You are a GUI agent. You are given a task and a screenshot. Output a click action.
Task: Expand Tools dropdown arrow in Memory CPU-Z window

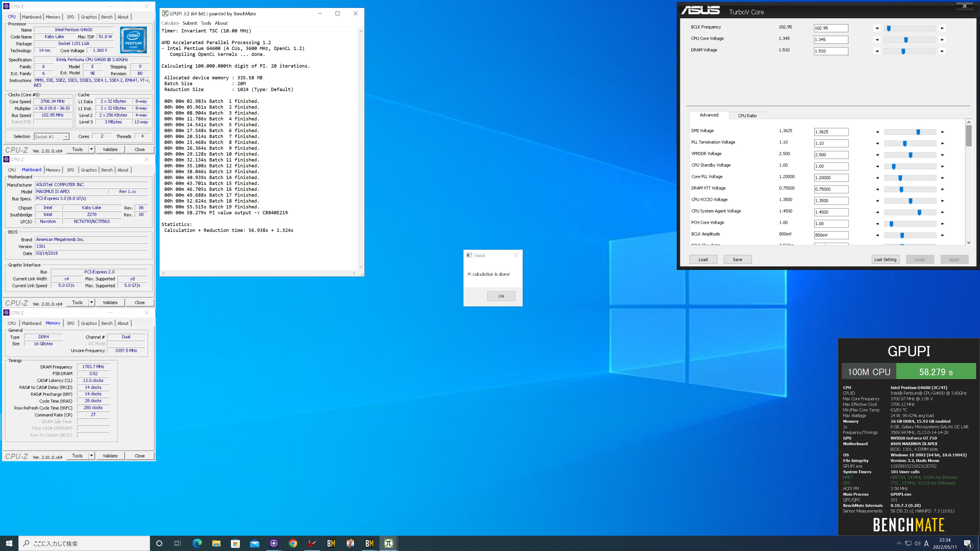tap(91, 456)
